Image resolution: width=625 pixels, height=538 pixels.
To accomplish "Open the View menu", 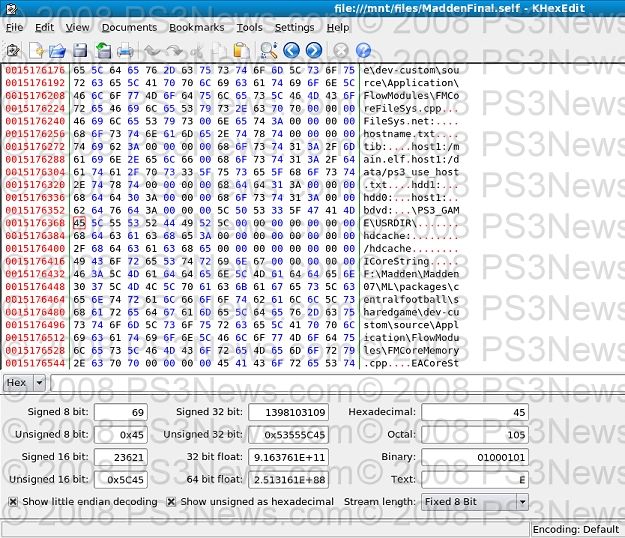I will click(77, 27).
